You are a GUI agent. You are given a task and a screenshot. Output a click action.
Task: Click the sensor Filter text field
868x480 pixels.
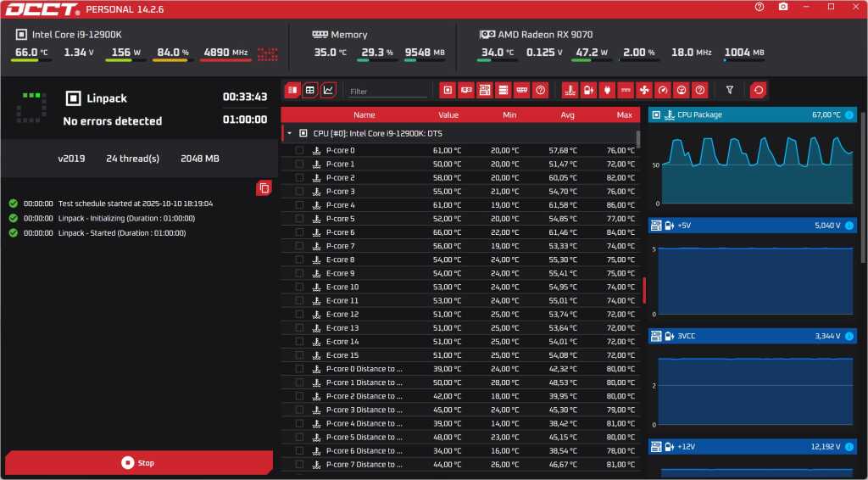pyautogui.click(x=387, y=91)
